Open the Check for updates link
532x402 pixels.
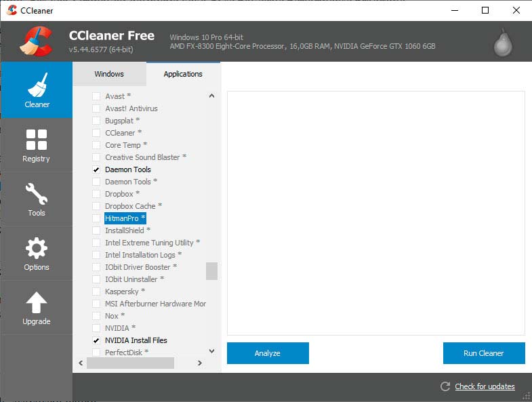pos(485,386)
